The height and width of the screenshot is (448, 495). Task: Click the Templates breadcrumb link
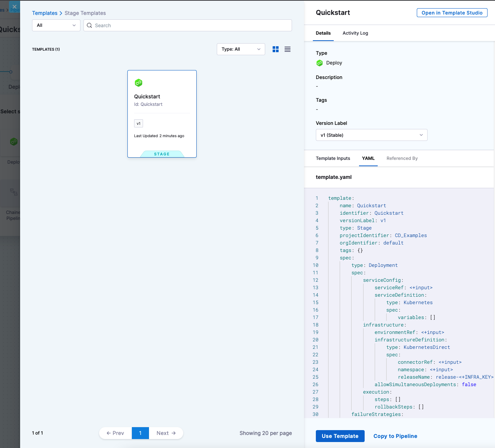(x=45, y=13)
